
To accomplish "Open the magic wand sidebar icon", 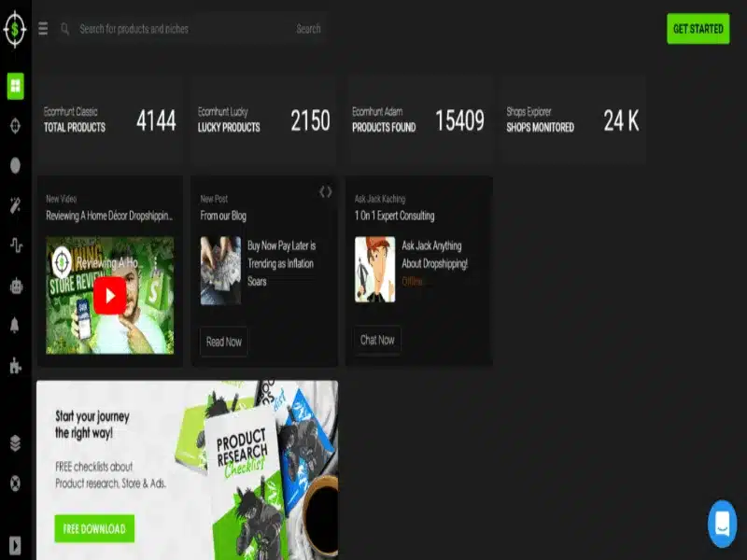I will (x=15, y=205).
